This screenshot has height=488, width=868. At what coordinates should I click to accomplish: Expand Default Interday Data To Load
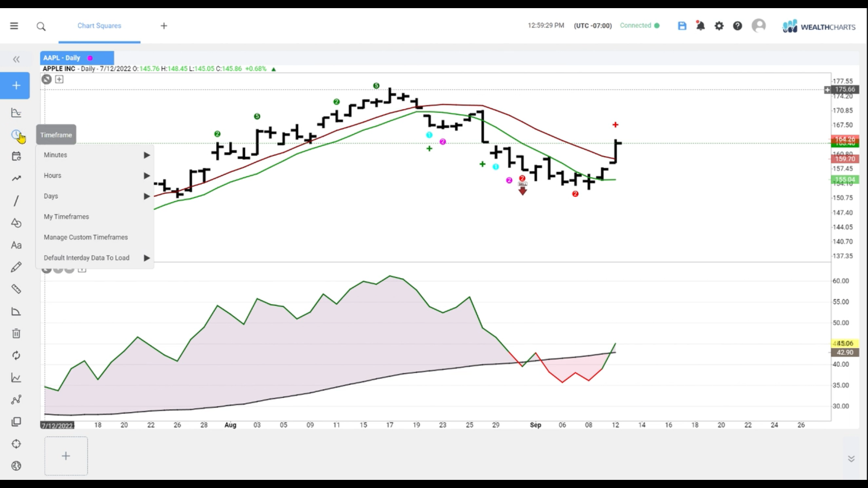tap(95, 258)
